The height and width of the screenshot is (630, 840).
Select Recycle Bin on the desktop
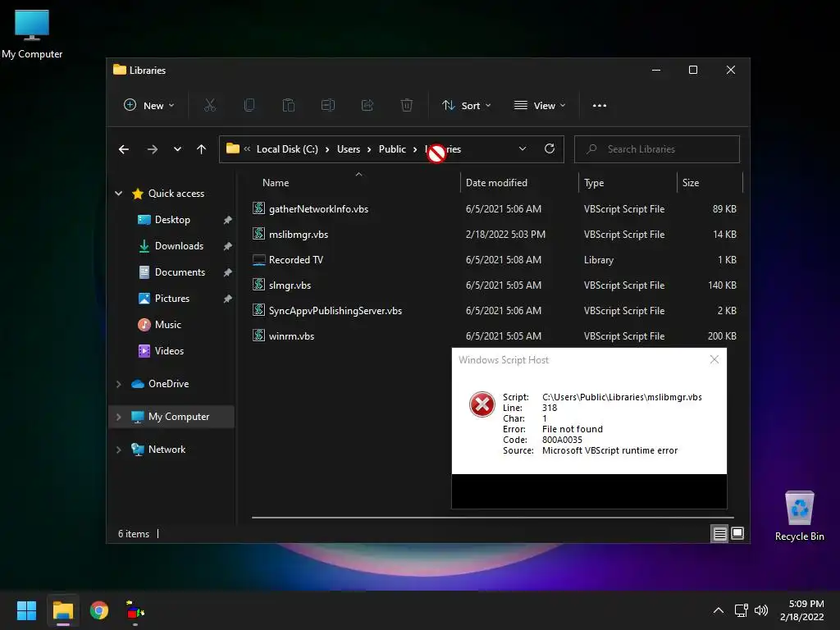pos(799,517)
